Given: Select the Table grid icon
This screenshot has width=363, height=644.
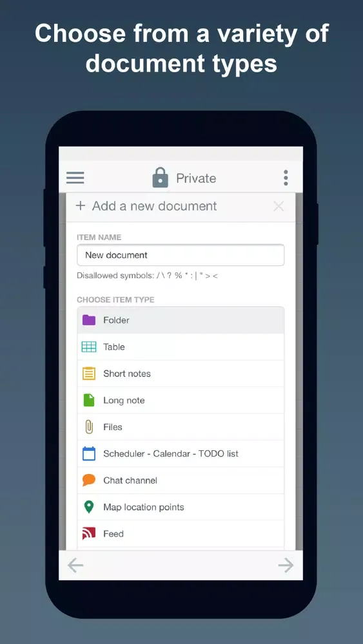Looking at the screenshot, I should pos(89,346).
